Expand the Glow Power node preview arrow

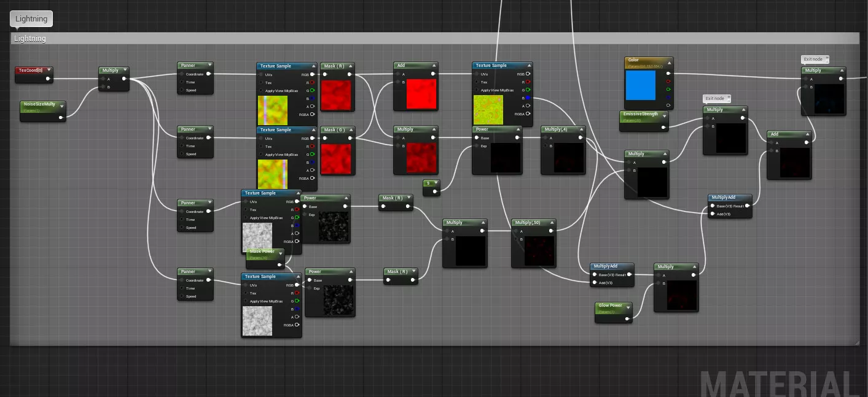click(x=627, y=306)
